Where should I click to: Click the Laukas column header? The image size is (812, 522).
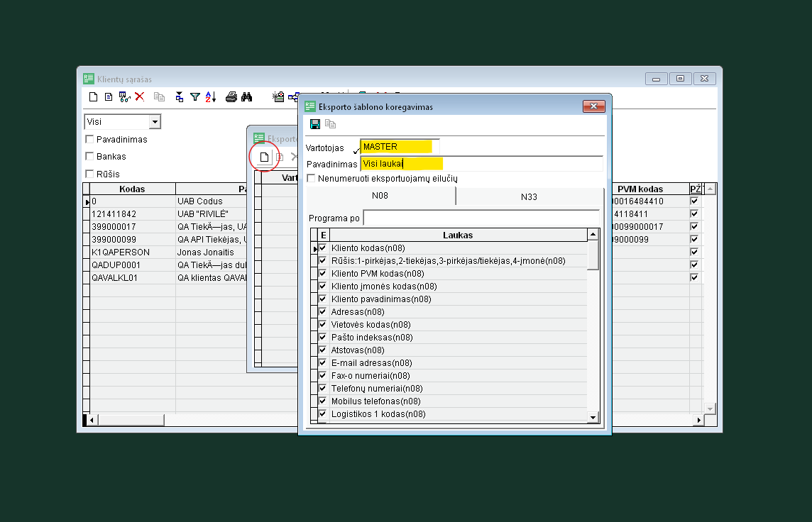pyautogui.click(x=458, y=235)
